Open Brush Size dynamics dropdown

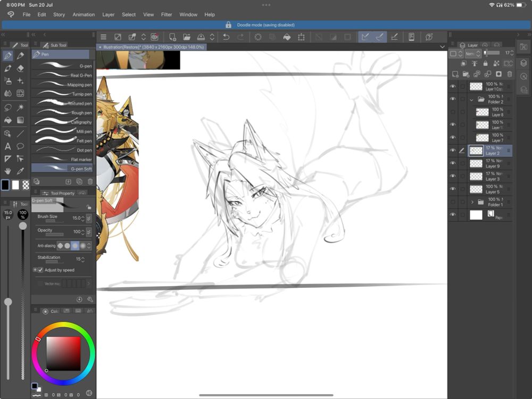click(88, 218)
